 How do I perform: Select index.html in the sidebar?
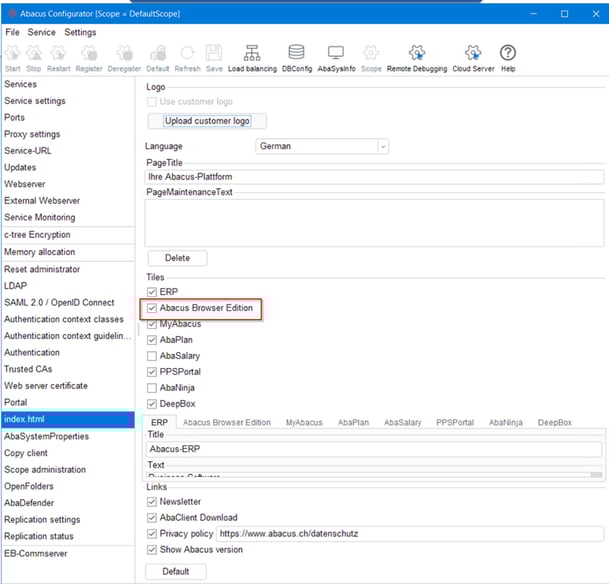coord(68,419)
